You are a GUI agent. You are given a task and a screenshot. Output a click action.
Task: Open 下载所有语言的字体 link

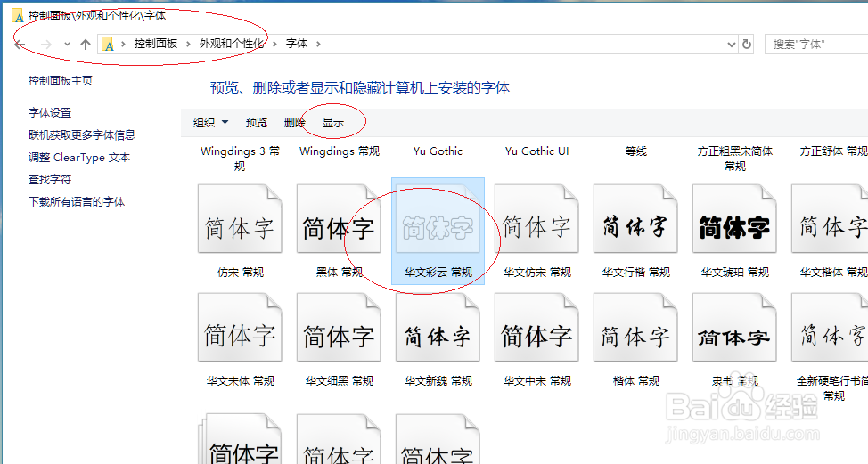[77, 202]
